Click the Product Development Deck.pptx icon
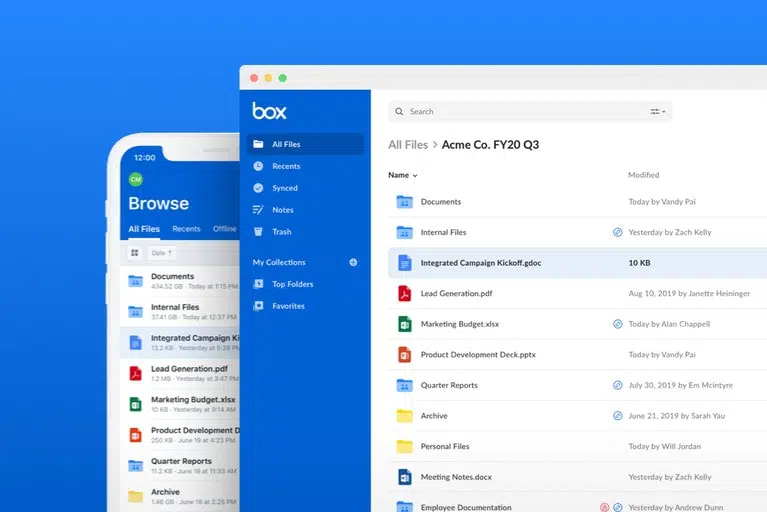767x512 pixels. pos(404,355)
